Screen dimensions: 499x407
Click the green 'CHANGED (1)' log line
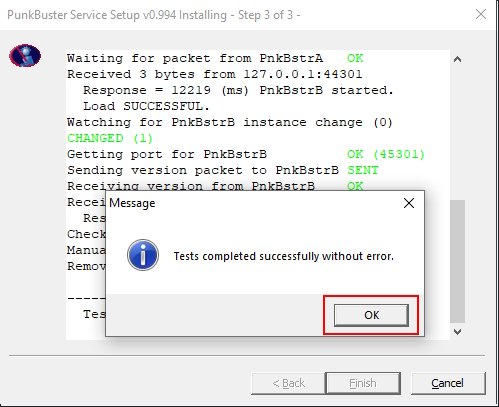click(110, 138)
